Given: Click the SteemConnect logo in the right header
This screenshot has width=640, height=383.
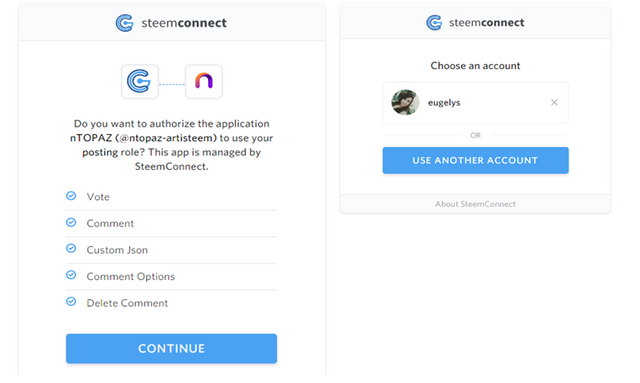Looking at the screenshot, I should (434, 22).
